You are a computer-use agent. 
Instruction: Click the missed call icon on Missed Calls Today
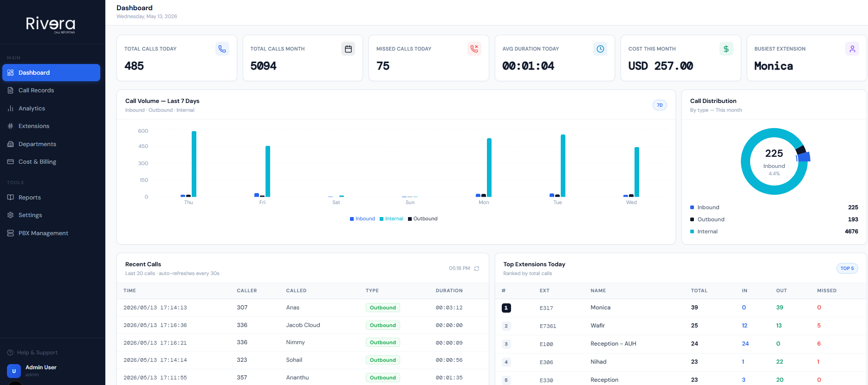pyautogui.click(x=474, y=49)
